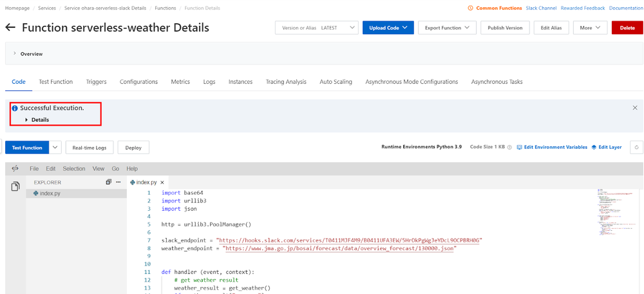Open the Selection menu in editor

tap(73, 169)
